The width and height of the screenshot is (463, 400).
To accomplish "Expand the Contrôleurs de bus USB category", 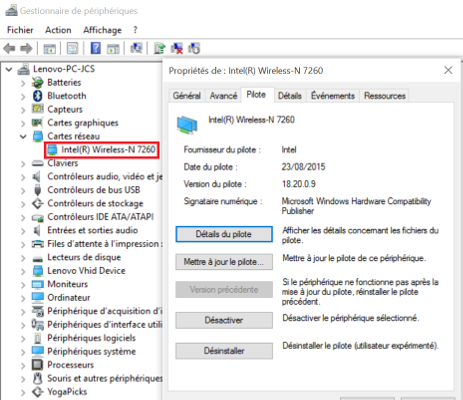I will point(23,191).
